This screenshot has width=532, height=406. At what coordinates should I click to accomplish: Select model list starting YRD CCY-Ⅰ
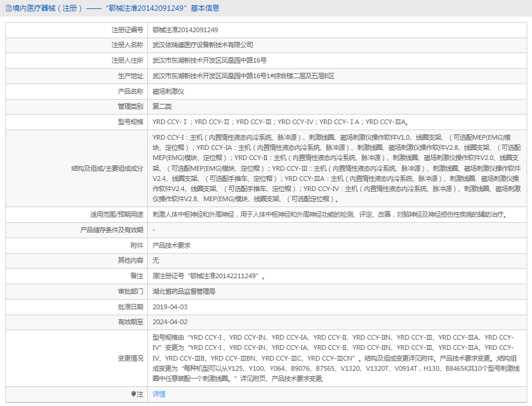click(281, 122)
